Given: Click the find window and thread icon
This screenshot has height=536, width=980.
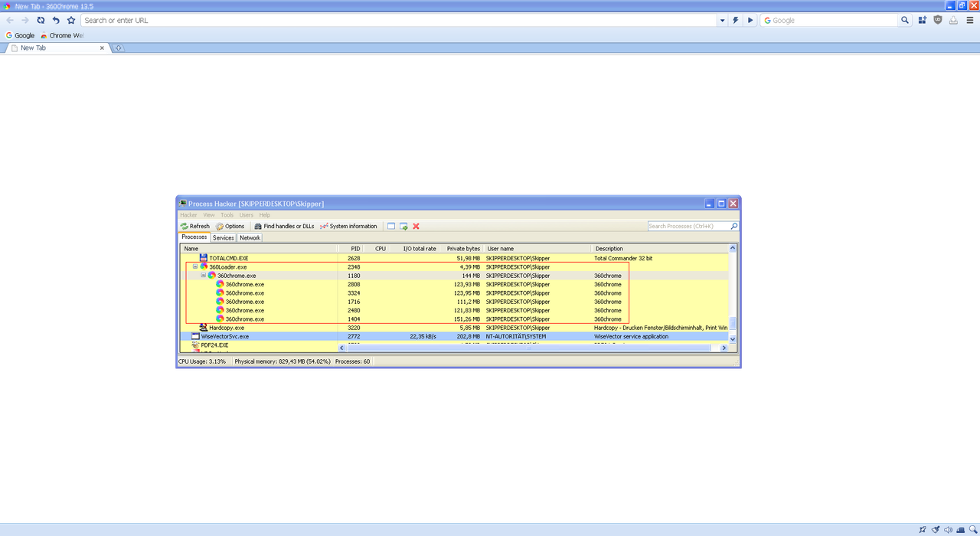Looking at the screenshot, I should click(x=403, y=227).
